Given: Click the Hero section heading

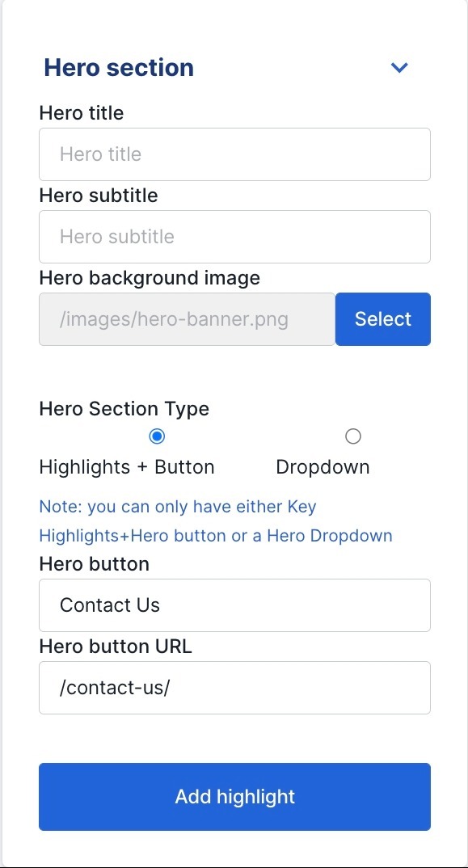Looking at the screenshot, I should click(x=119, y=68).
